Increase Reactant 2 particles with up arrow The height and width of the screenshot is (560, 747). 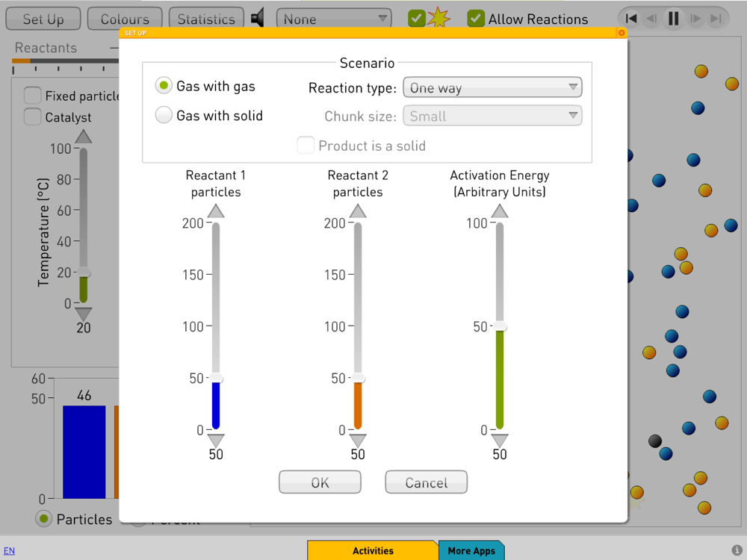pyautogui.click(x=358, y=211)
